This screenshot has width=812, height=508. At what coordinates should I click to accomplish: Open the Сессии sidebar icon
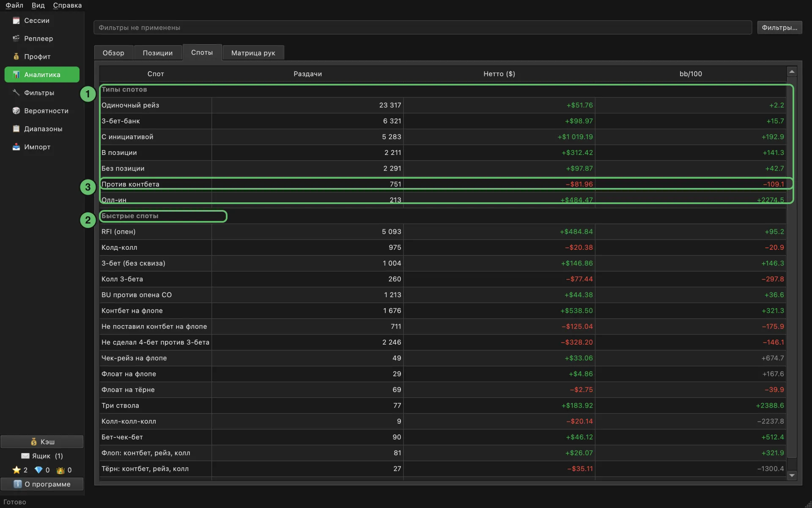(16, 20)
